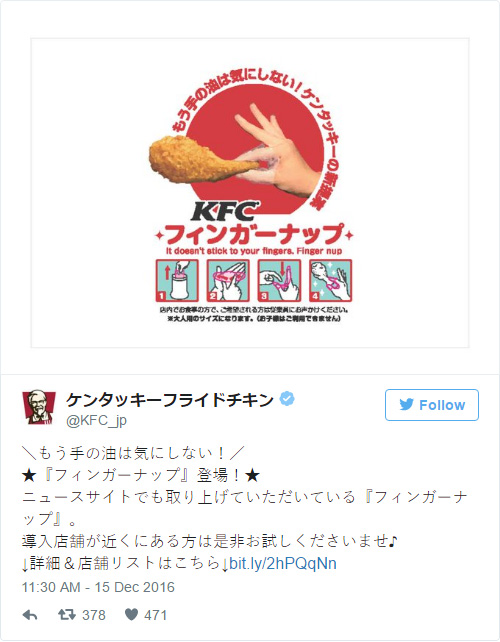This screenshot has height=642, width=500.
Task: Click step 3 instruction panel in image
Action: click(x=279, y=280)
